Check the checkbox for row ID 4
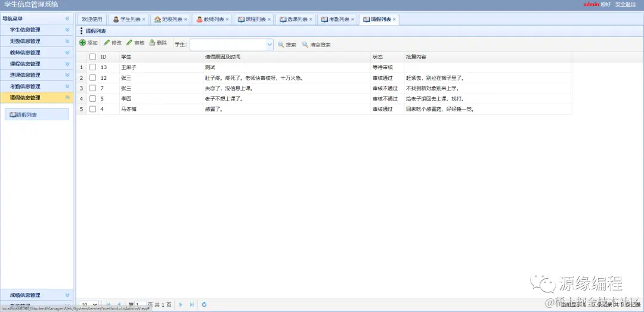The height and width of the screenshot is (312, 644). (x=93, y=109)
